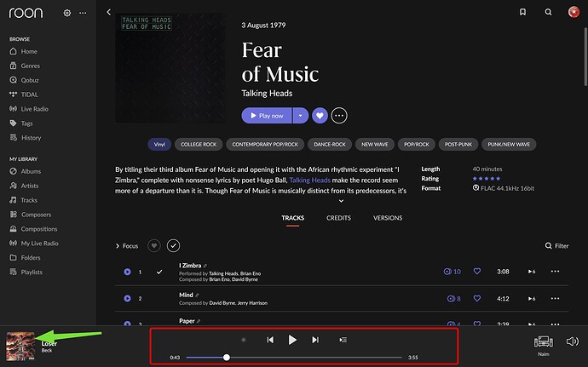The height and width of the screenshot is (367, 588).
Task: Open Playlists in My Library
Action: click(x=26, y=272)
